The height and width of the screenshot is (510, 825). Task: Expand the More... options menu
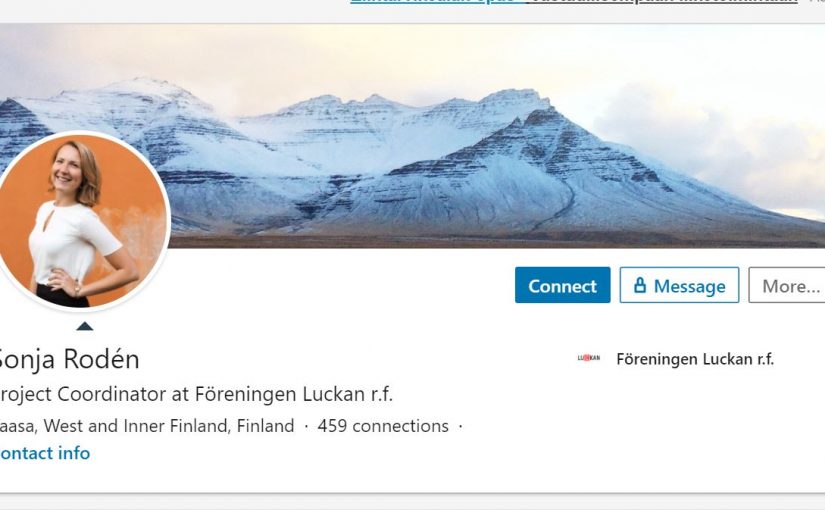click(x=787, y=285)
